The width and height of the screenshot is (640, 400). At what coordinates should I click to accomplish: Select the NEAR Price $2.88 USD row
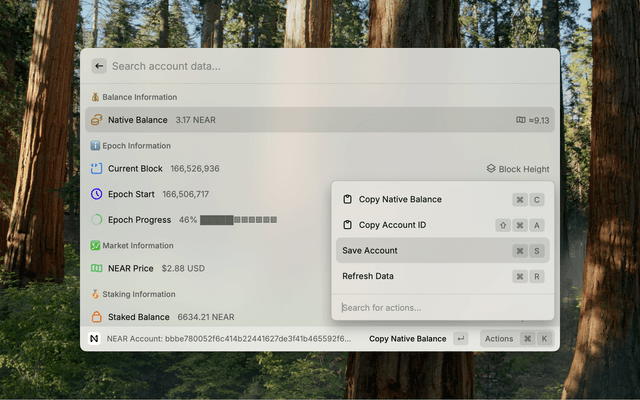[200, 268]
